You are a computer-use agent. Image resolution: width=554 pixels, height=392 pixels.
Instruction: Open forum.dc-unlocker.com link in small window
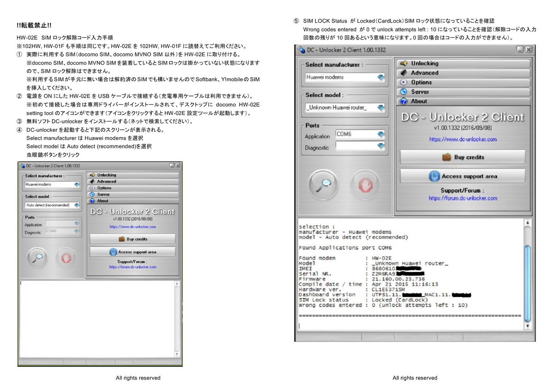pyautogui.click(x=132, y=267)
